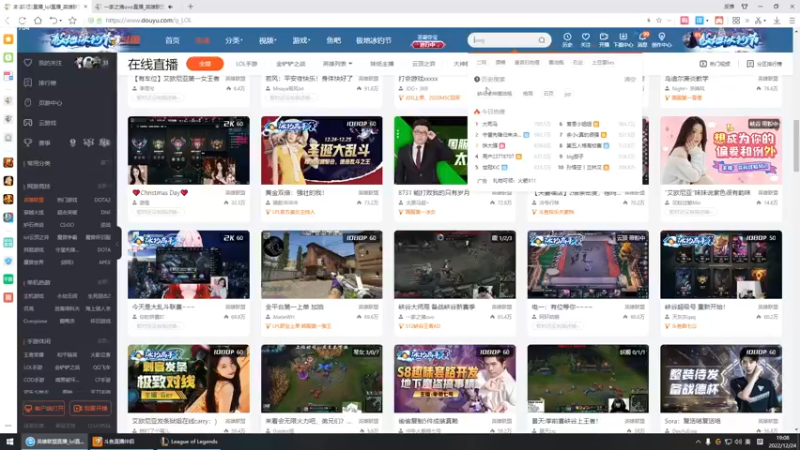Viewport: 800px width, 450px height.
Task: Open the 历史 history clock icon
Action: pos(567,40)
